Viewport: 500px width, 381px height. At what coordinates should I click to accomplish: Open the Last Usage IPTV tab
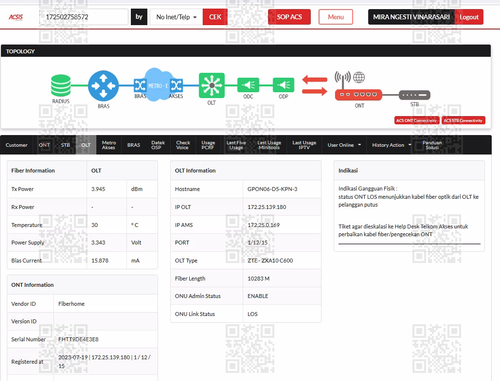pyautogui.click(x=304, y=145)
